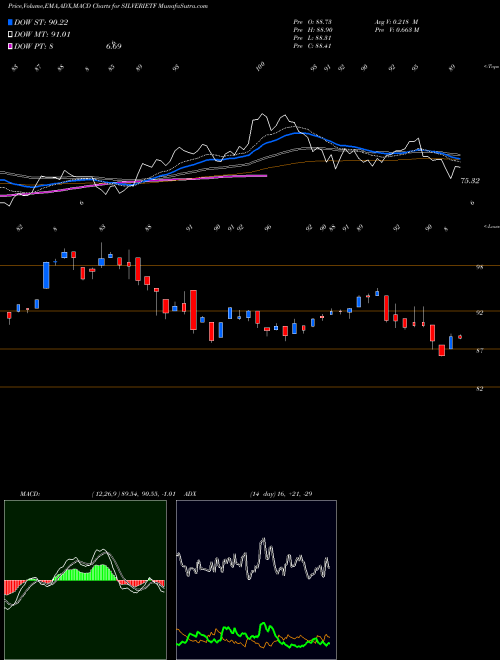Select the 'DOW ST: 90.22' legend text
Viewport: 500px width, 660px height.
pos(41,22)
